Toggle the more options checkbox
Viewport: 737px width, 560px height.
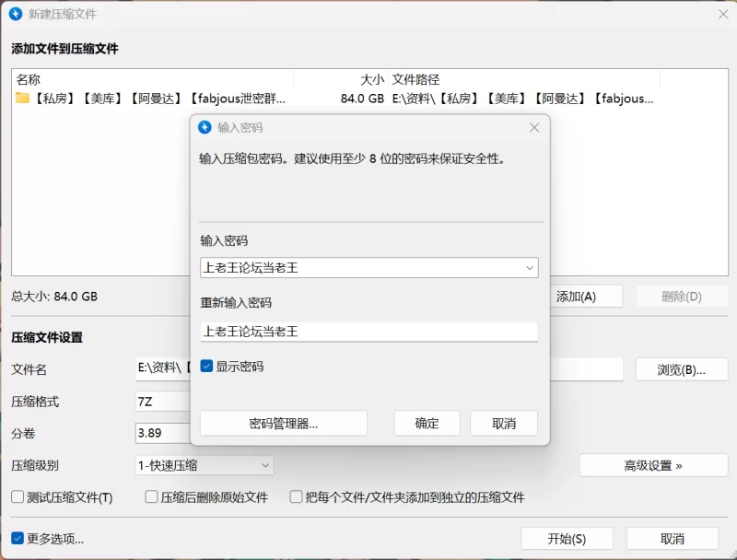tap(18, 538)
